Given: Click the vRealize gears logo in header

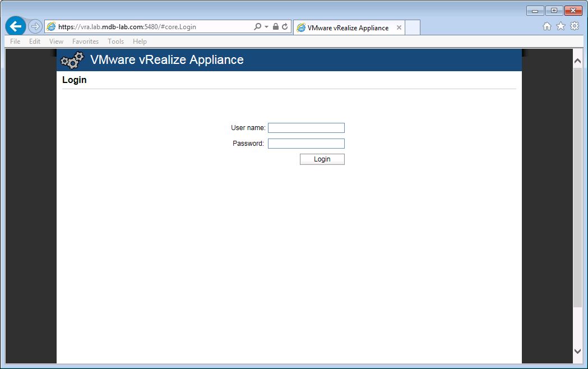Looking at the screenshot, I should pyautogui.click(x=72, y=60).
